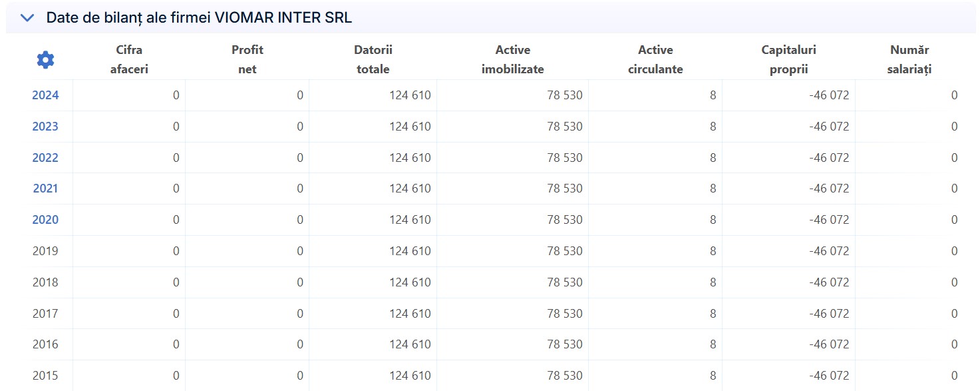This screenshot has width=980, height=391.
Task: Click the Profit net column header
Action: coord(247,59)
